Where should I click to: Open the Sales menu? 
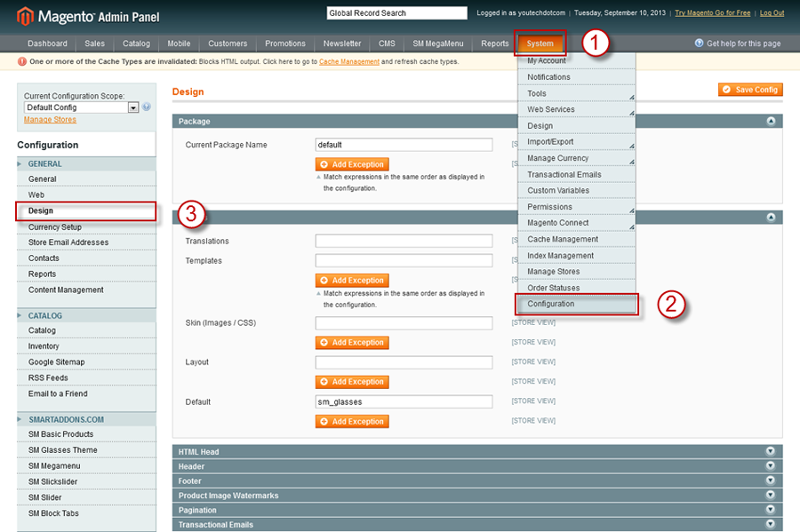94,44
